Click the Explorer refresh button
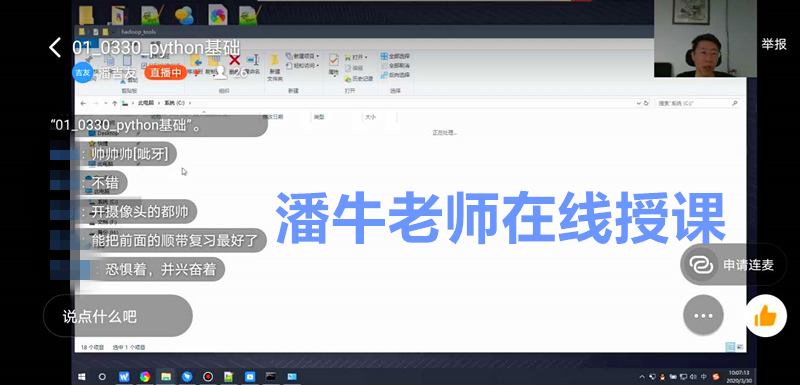 (646, 103)
